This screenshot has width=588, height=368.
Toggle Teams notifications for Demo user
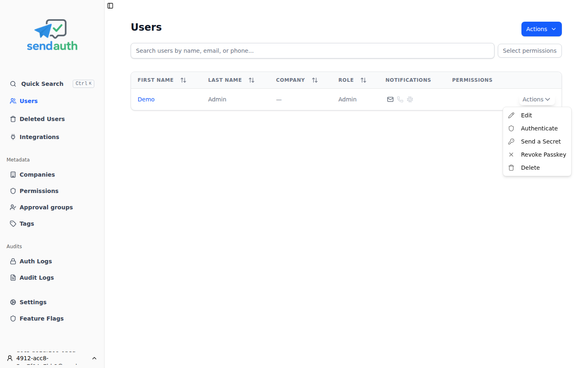coord(410,99)
